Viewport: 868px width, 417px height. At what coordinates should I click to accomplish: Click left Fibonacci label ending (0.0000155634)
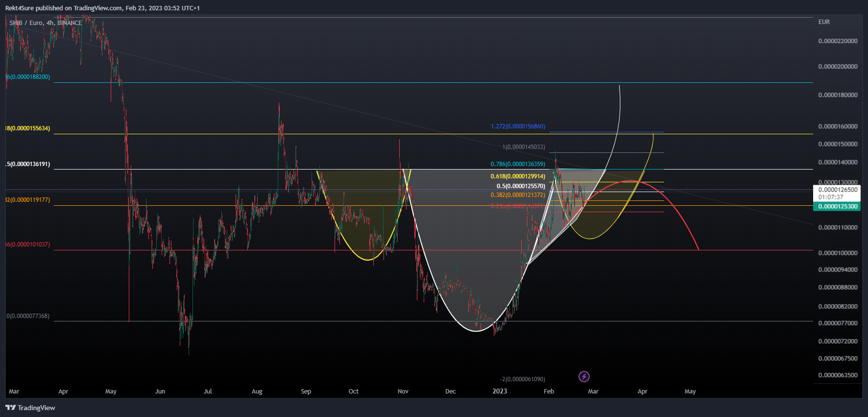coord(28,128)
